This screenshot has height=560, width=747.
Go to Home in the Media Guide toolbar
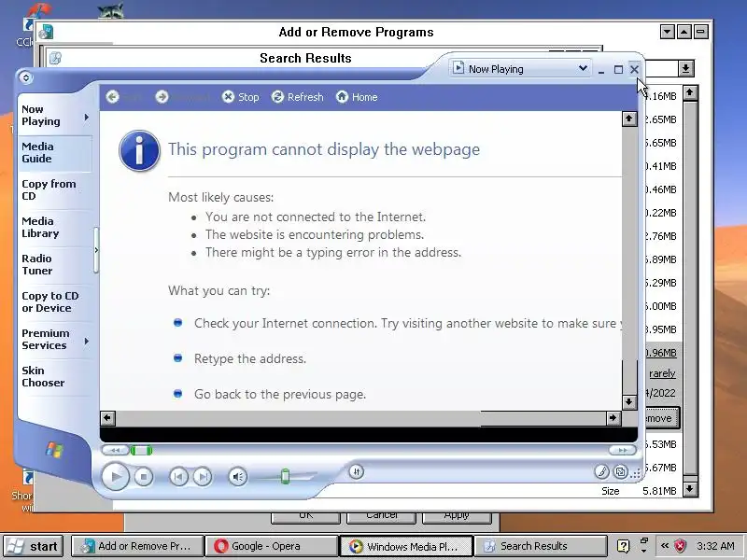pos(357,97)
